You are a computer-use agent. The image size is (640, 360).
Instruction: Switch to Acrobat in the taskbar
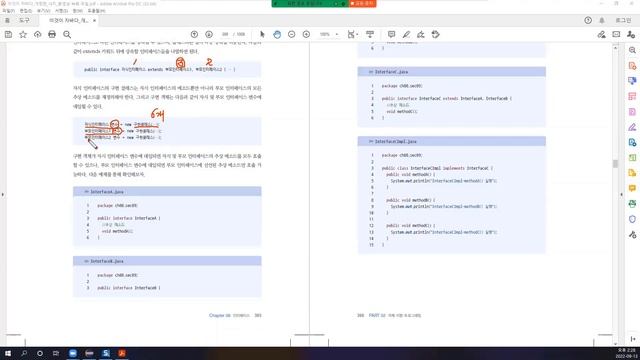click(122, 353)
